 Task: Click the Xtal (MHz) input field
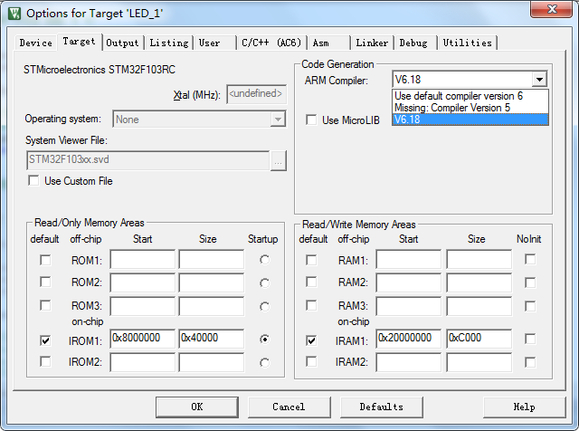[x=256, y=94]
